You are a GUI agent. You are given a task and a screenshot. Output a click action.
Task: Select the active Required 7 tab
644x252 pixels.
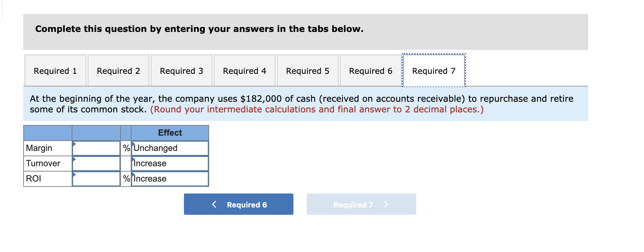(434, 70)
